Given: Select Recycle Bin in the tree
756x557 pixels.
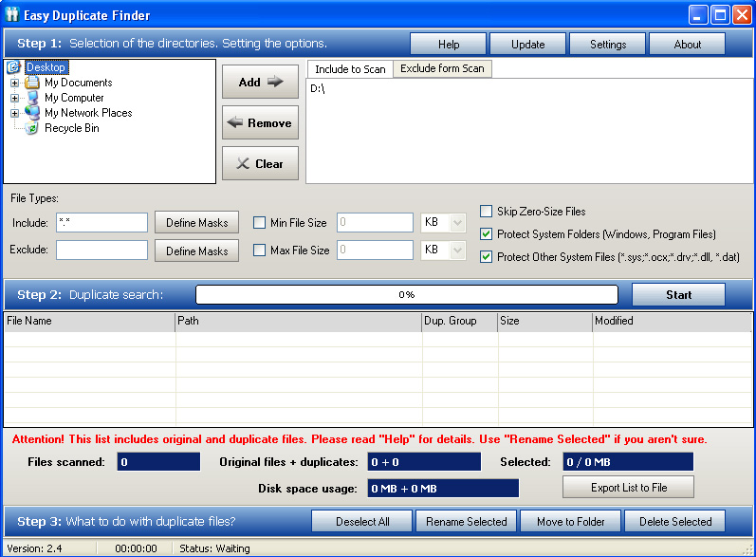Looking at the screenshot, I should [72, 128].
